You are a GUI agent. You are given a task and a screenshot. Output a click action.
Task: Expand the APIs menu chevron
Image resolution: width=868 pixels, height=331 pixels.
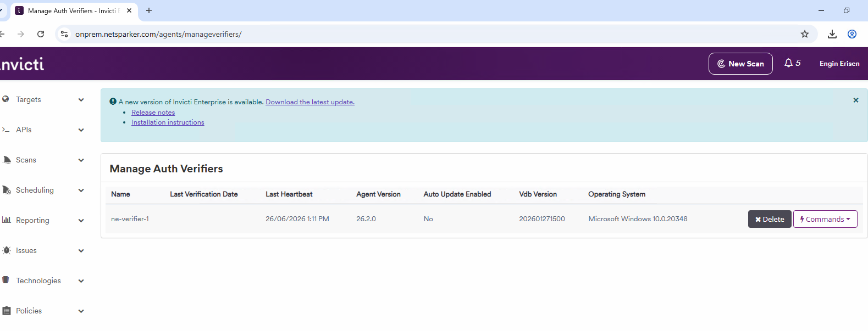[81, 130]
